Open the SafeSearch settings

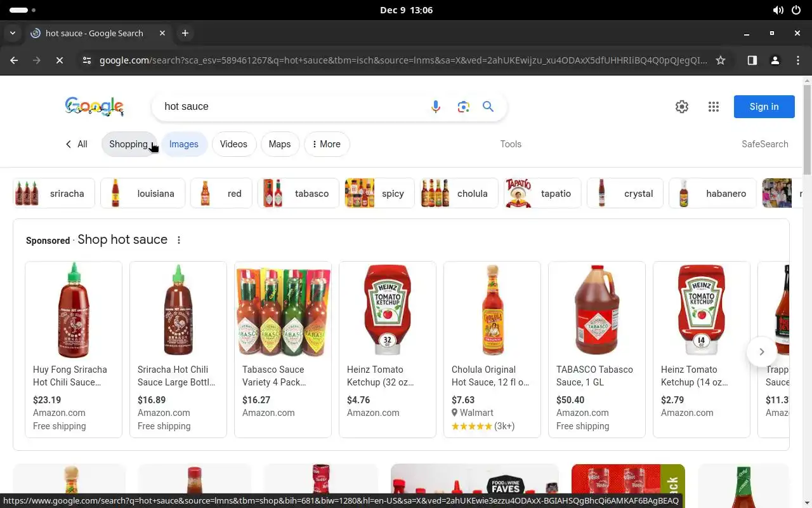tap(765, 144)
